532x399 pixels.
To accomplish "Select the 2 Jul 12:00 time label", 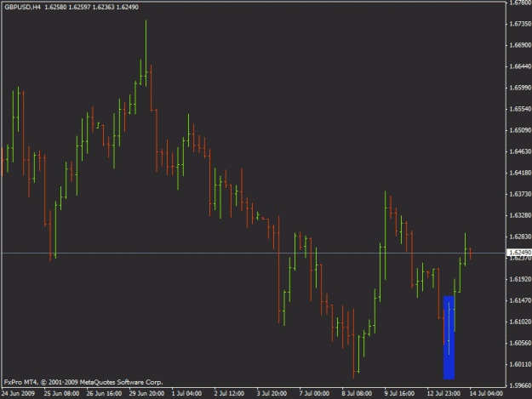I will coord(229,394).
